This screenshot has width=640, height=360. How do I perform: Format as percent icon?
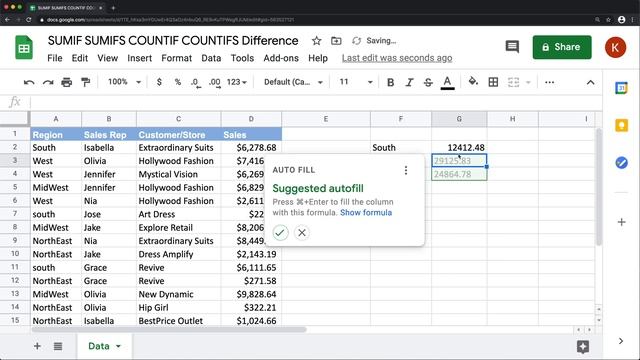(x=178, y=82)
